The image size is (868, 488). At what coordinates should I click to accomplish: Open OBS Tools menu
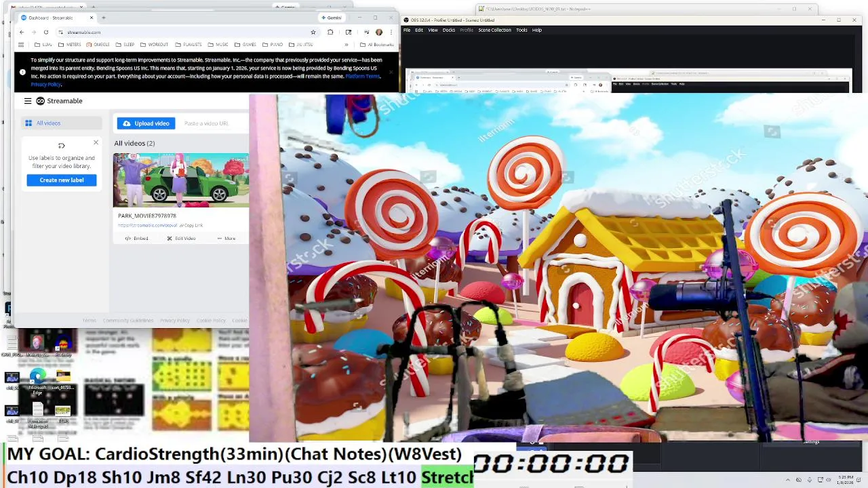(521, 30)
